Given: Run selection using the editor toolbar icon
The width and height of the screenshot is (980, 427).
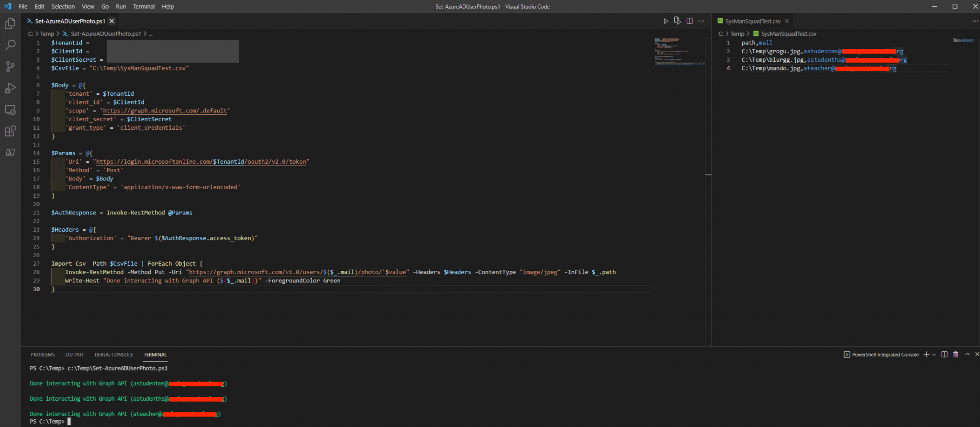Looking at the screenshot, I should tap(677, 21).
